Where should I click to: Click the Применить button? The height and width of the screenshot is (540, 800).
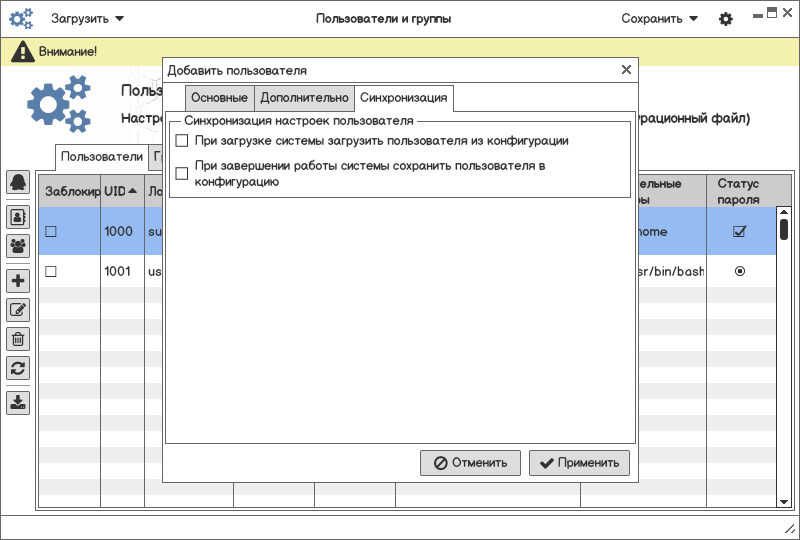click(x=579, y=463)
